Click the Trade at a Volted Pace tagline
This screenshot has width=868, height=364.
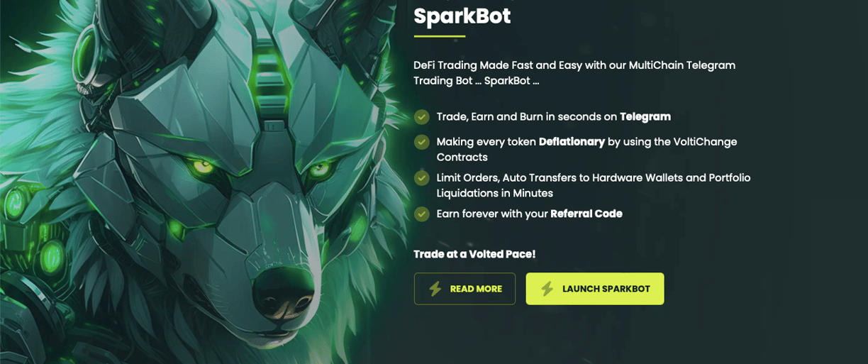tap(474, 254)
